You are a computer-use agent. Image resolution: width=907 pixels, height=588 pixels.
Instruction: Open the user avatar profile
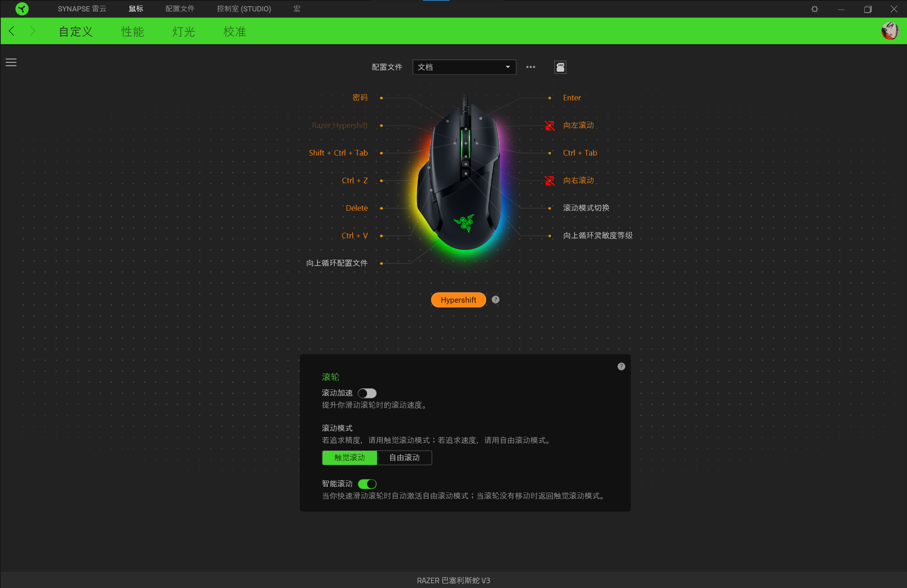[x=890, y=31]
